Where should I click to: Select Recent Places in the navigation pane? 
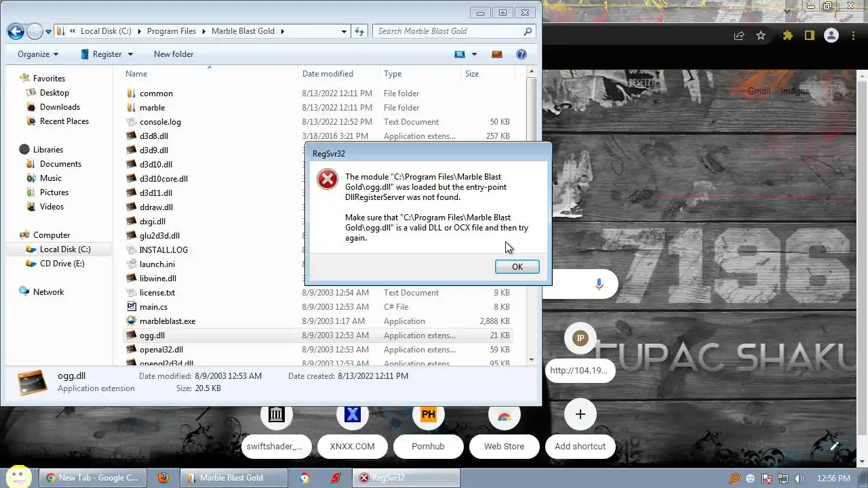click(x=64, y=121)
